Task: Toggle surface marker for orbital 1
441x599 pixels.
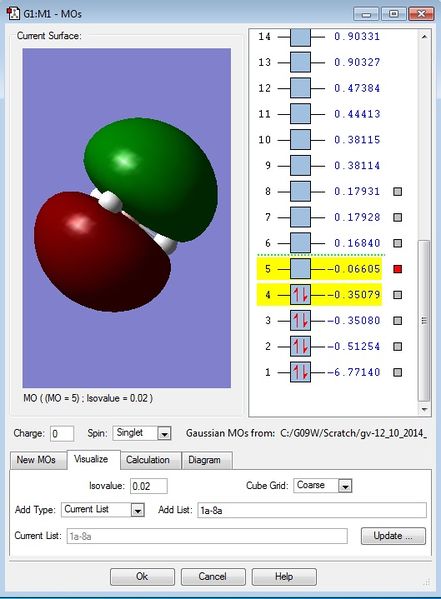Action: [398, 372]
